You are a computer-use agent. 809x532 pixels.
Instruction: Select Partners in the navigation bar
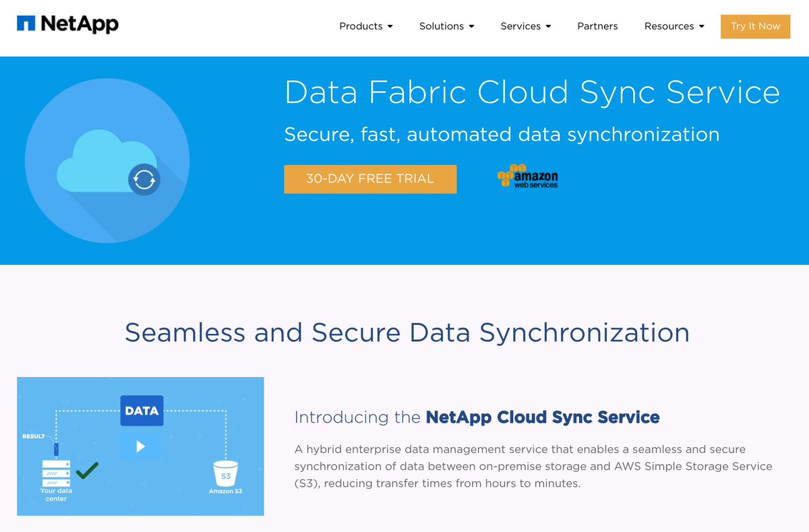597,26
